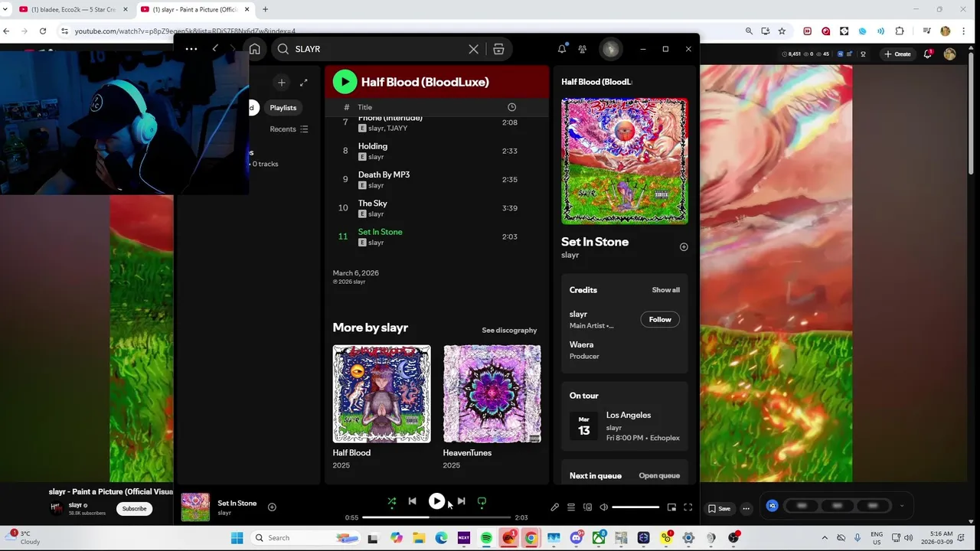Select the Playlists filter chip
The image size is (980, 551).
(x=283, y=108)
